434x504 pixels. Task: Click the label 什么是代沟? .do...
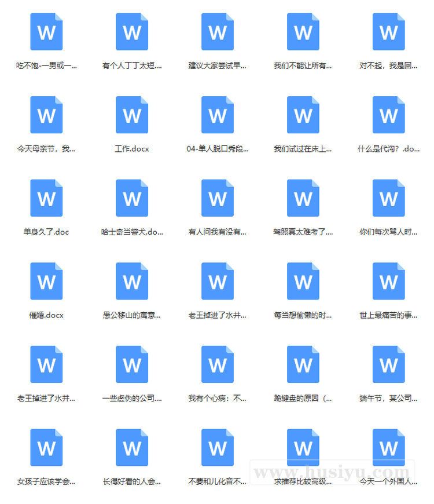pyautogui.click(x=388, y=149)
